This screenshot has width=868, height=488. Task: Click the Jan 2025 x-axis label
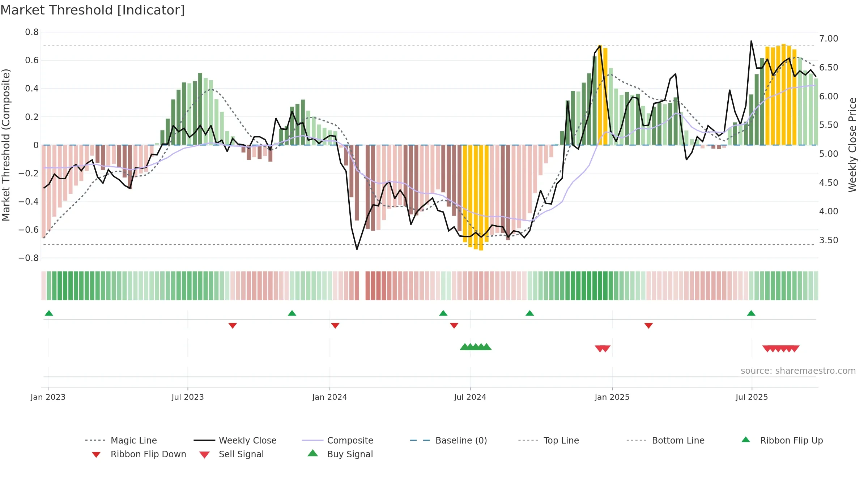click(612, 397)
